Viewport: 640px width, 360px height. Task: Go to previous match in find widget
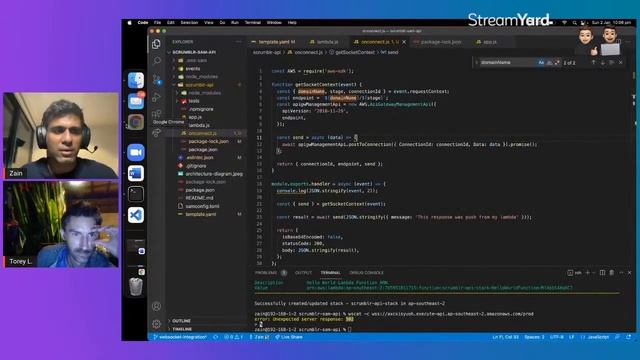pyautogui.click(x=593, y=62)
